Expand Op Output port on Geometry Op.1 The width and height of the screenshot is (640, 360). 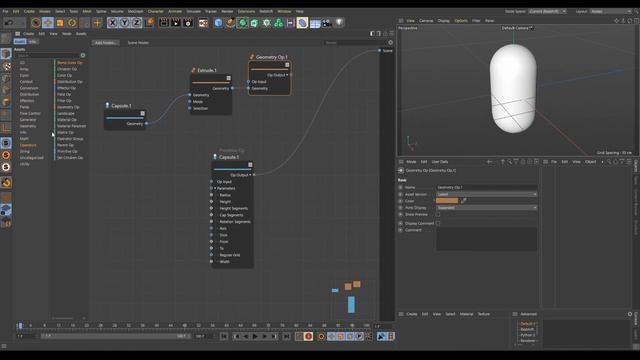287,75
